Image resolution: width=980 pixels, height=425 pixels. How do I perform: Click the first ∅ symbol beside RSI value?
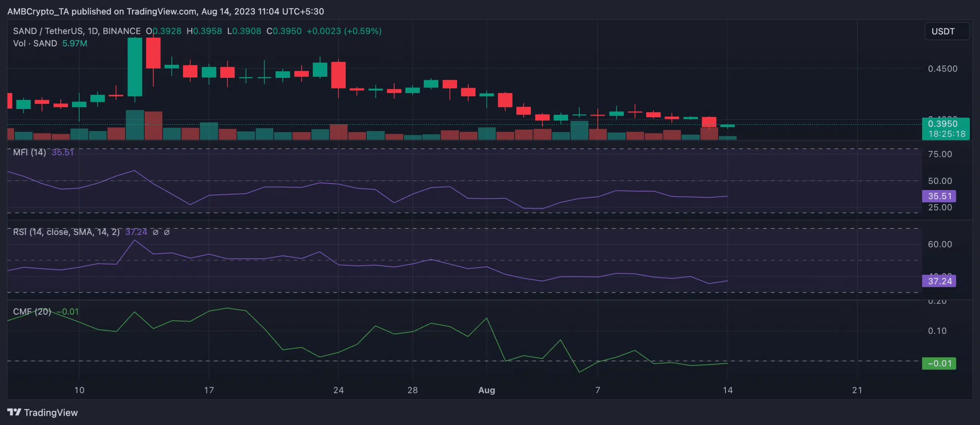coord(155,232)
